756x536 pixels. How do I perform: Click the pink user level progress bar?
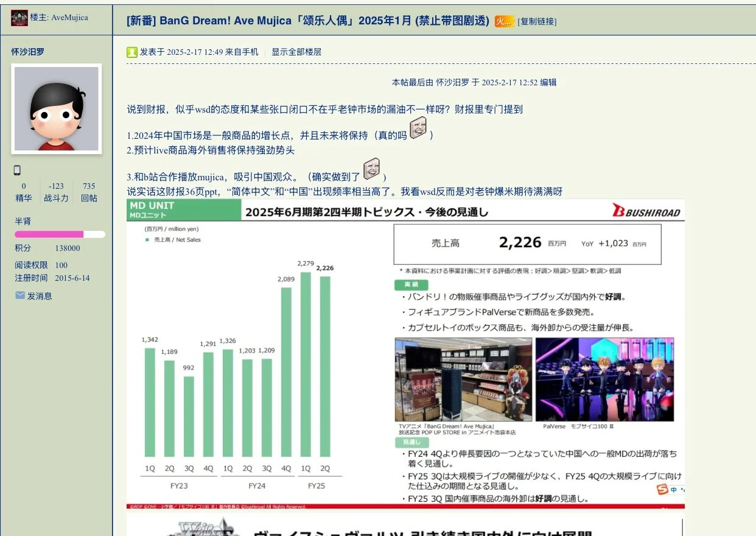pyautogui.click(x=60, y=234)
